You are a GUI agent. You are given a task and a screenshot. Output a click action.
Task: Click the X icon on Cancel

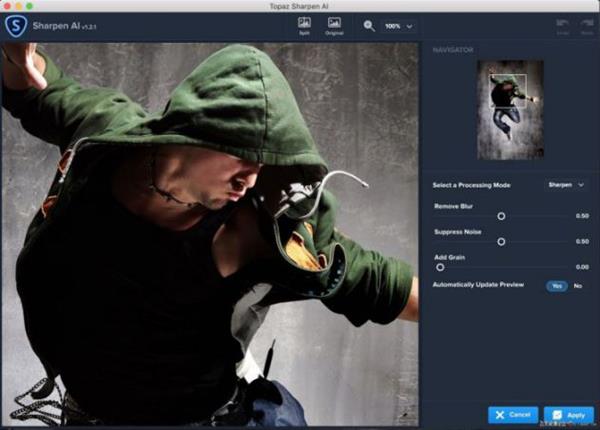499,414
